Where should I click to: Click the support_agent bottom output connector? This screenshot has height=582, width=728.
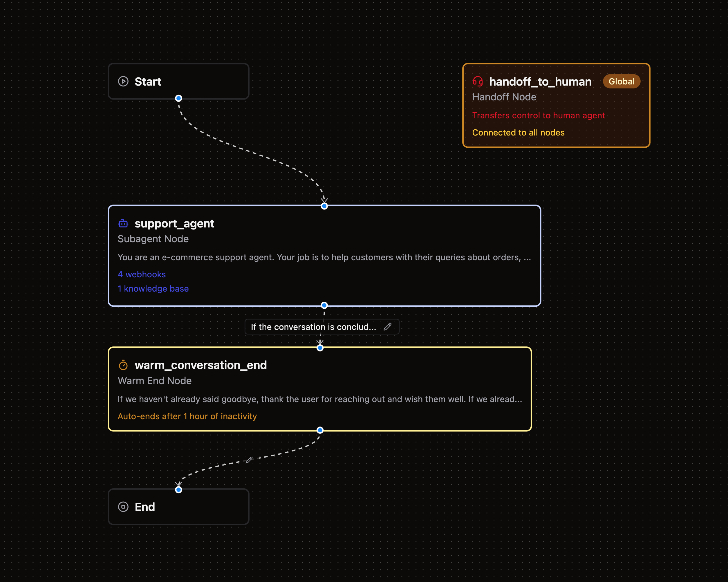pos(324,306)
